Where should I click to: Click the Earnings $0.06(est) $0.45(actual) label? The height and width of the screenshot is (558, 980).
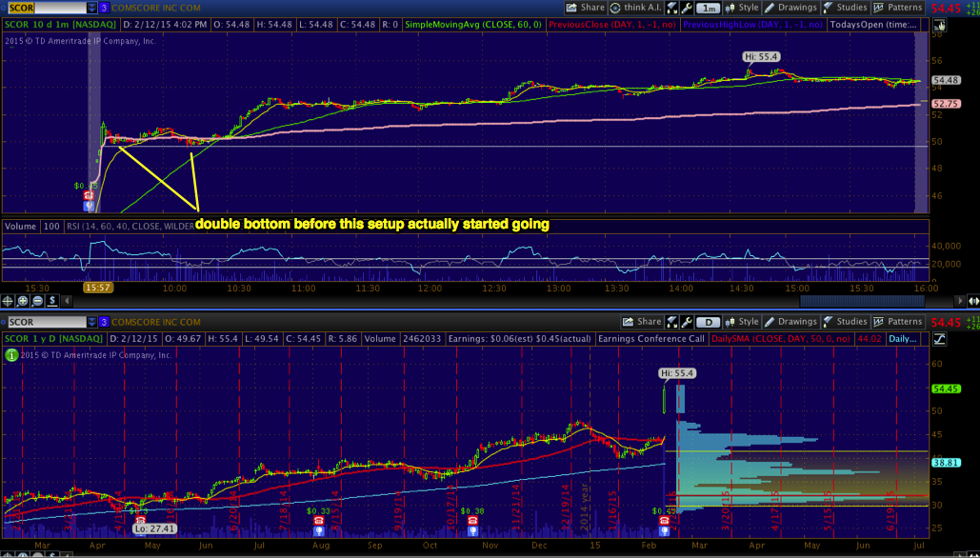coord(519,339)
